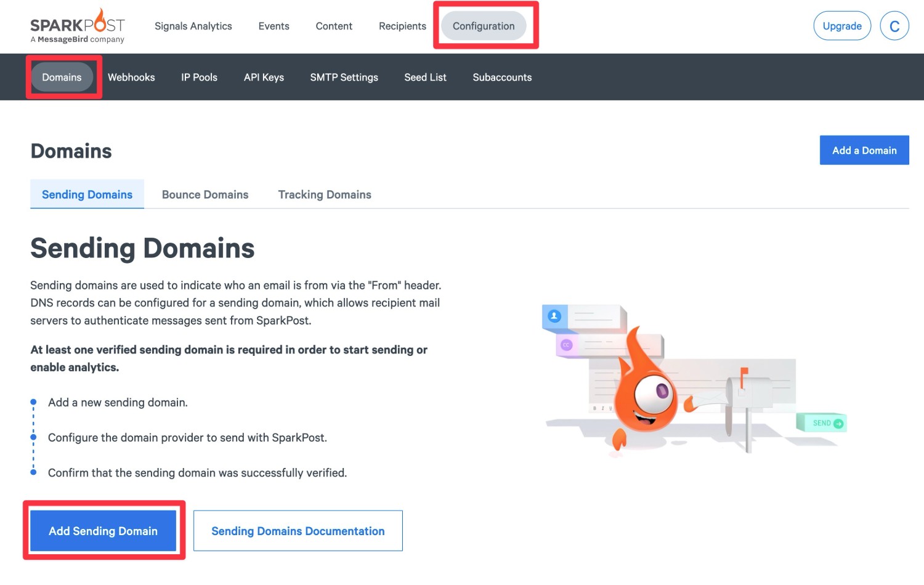Click the bold verified domain requirement text
Image resolution: width=924 pixels, height=585 pixels.
pos(229,358)
